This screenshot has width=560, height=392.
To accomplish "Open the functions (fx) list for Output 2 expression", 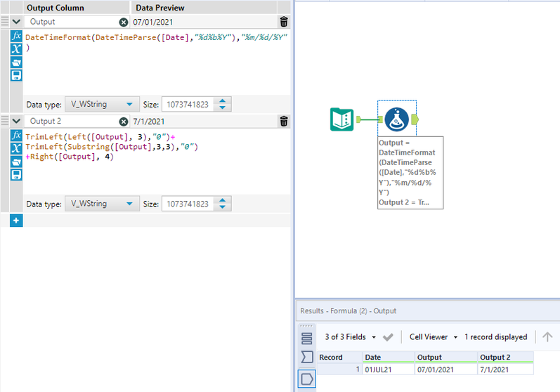I will [16, 136].
